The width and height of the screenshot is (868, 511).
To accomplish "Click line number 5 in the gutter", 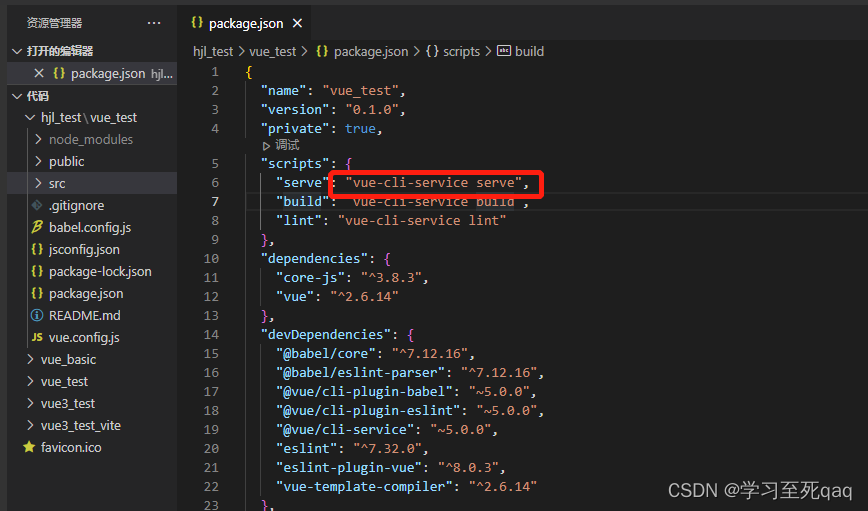I will 215,164.
